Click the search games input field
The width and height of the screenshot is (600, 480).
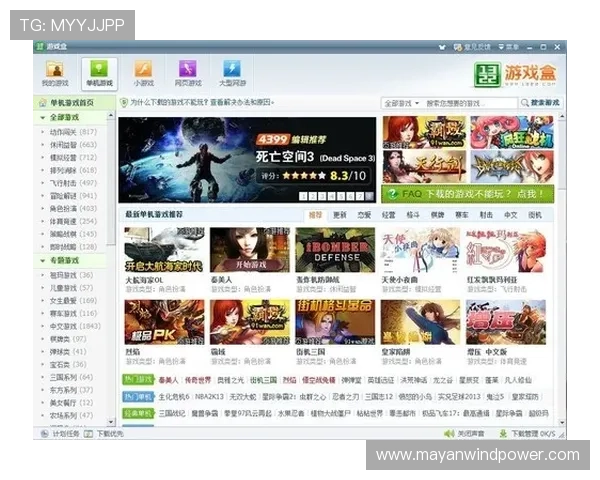470,103
